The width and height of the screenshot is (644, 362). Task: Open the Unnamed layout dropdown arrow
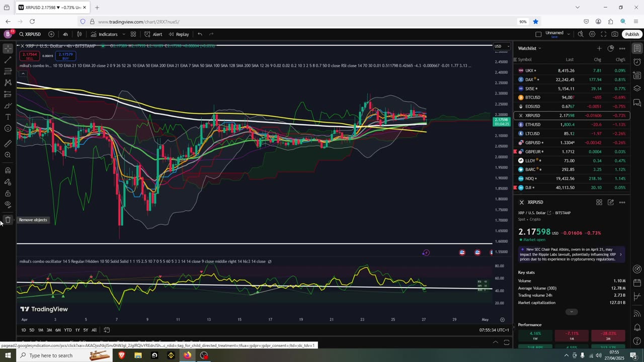click(569, 34)
